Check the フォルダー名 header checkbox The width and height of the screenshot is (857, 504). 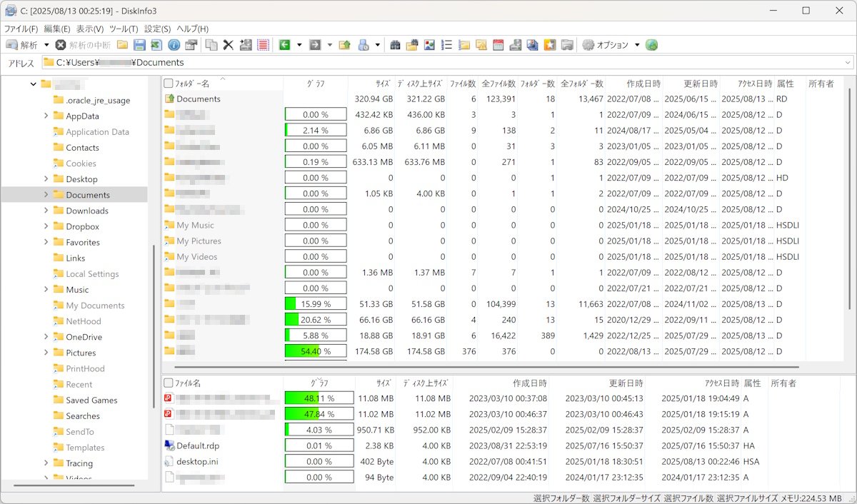pyautogui.click(x=170, y=83)
